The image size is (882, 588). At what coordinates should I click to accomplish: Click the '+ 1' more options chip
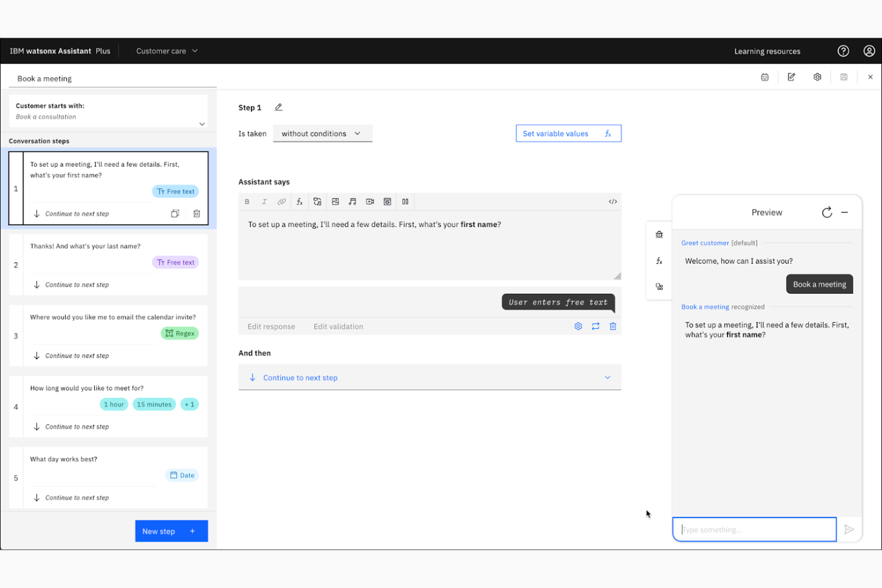(190, 405)
